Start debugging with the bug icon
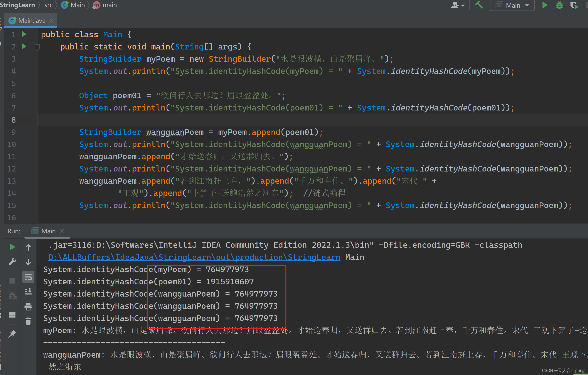The width and height of the screenshot is (588, 375). [559, 5]
